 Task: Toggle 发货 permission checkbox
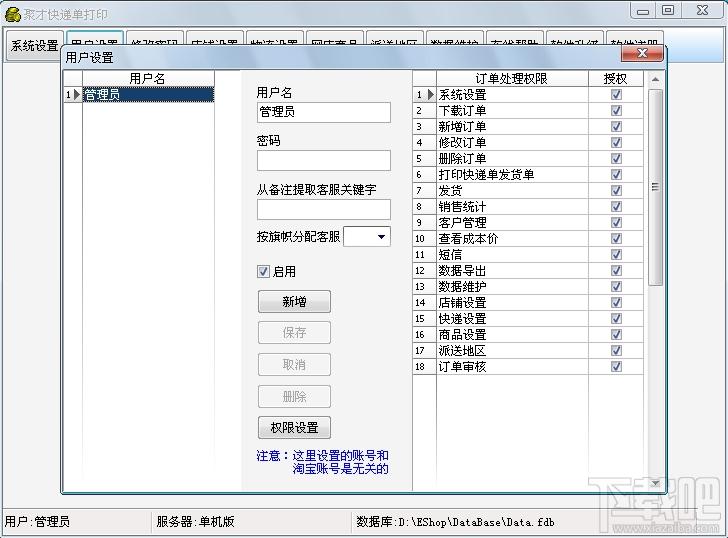coord(616,191)
